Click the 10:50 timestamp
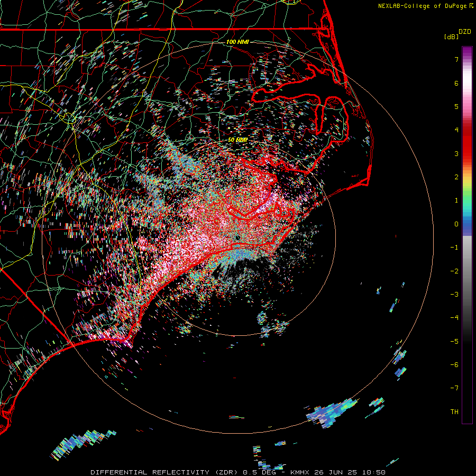The width and height of the screenshot is (476, 476). point(373,472)
